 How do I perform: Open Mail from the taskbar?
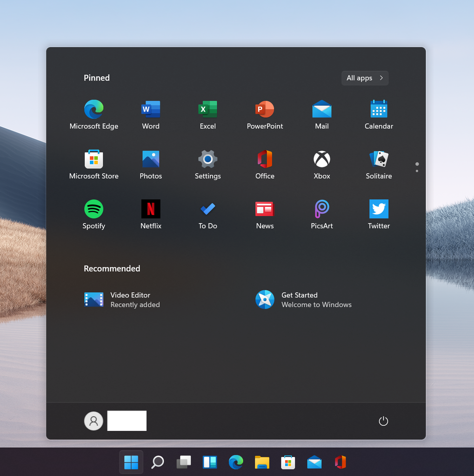click(314, 462)
